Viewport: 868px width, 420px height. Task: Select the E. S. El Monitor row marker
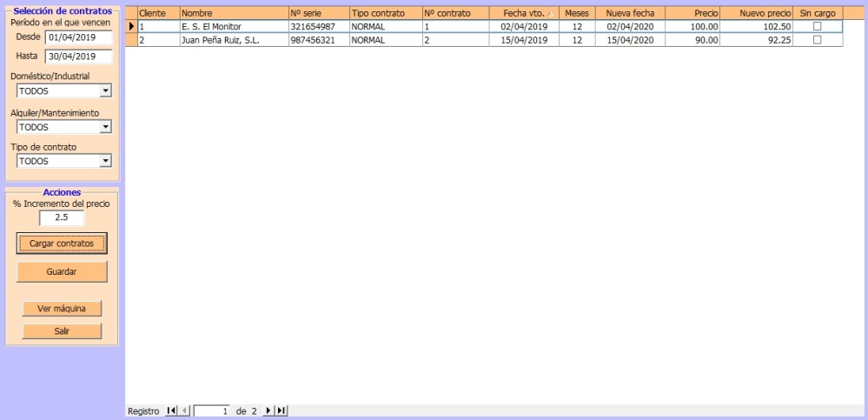click(x=131, y=27)
